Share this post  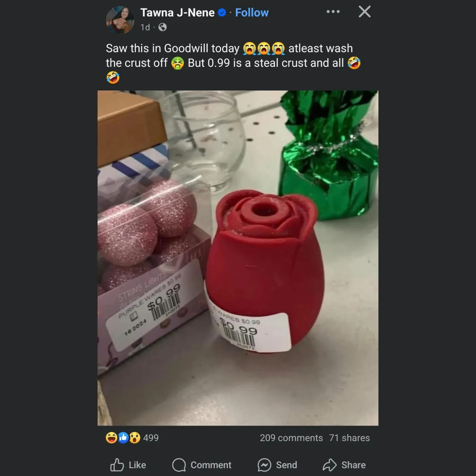coord(344,465)
